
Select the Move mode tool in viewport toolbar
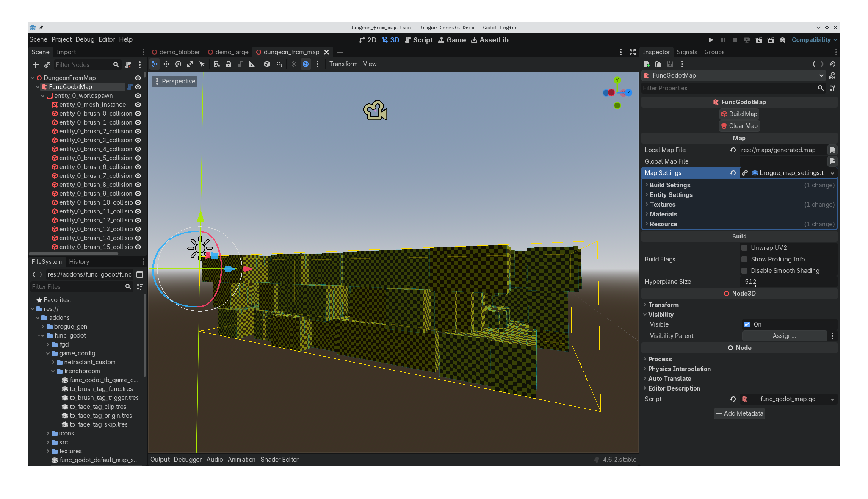coord(166,64)
